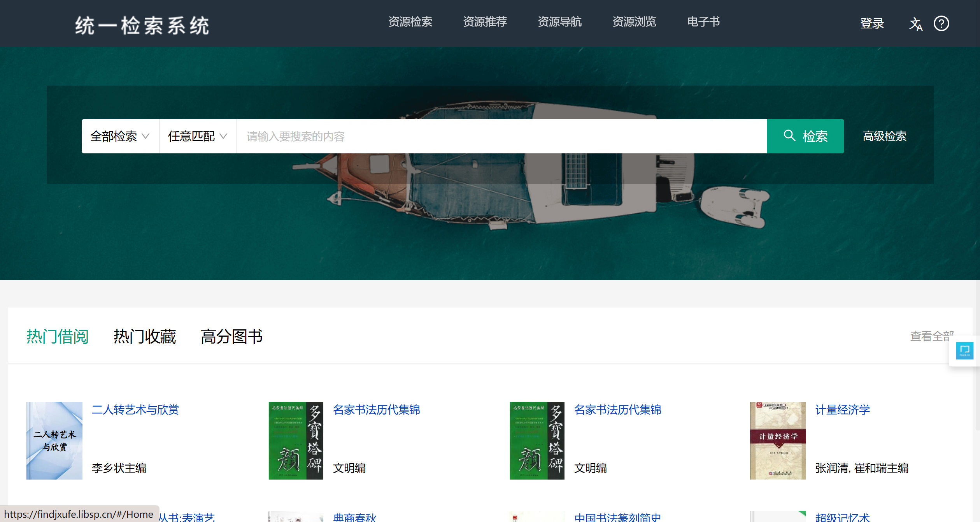Image resolution: width=980 pixels, height=522 pixels.
Task: Open the 任意匹配 match type dropdown
Action: 198,136
